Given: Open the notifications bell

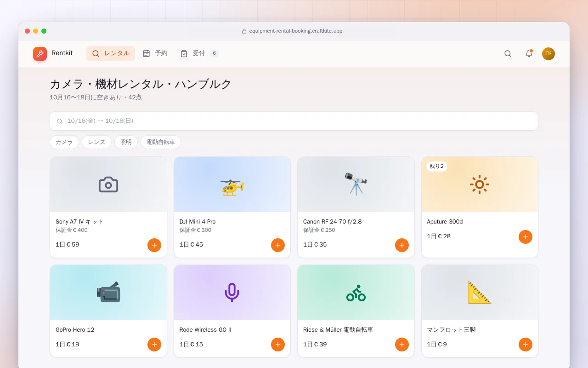Looking at the screenshot, I should pyautogui.click(x=529, y=54).
